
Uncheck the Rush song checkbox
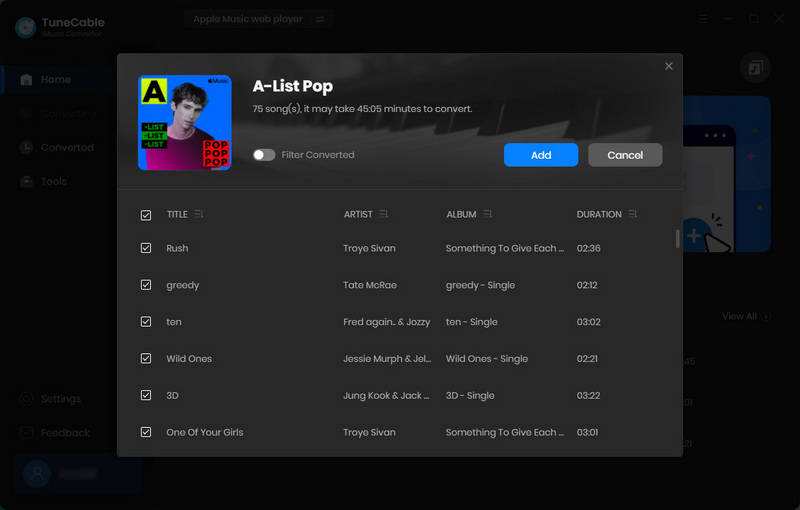[146, 248]
